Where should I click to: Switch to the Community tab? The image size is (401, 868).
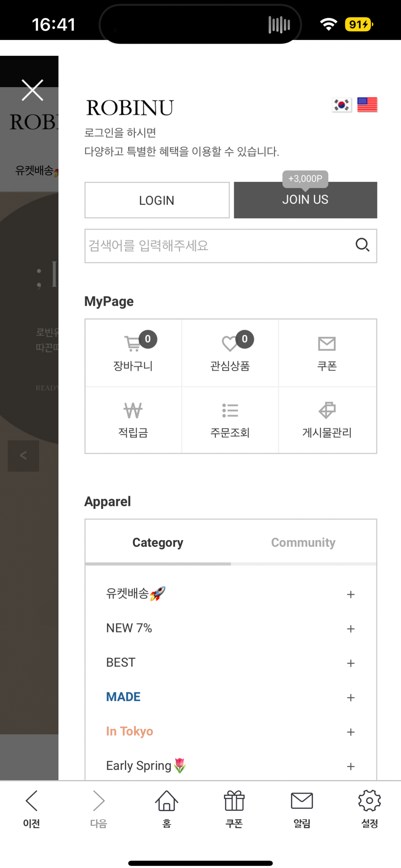(303, 542)
